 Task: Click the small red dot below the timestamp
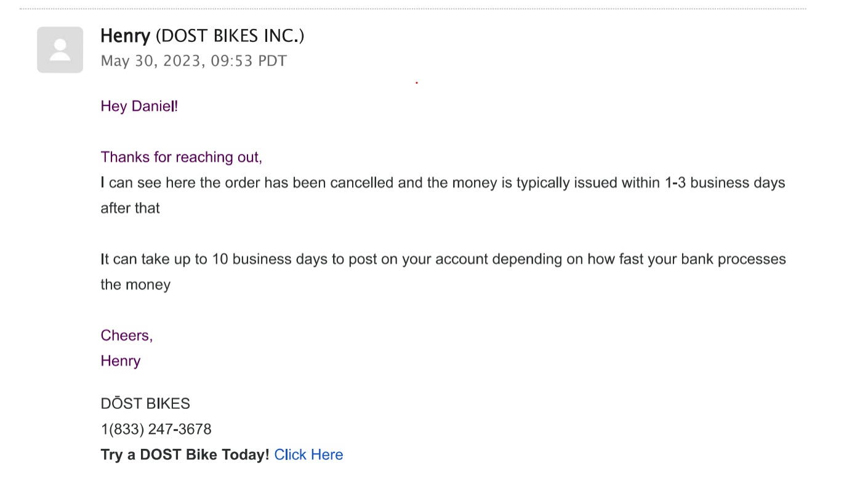[x=417, y=82]
